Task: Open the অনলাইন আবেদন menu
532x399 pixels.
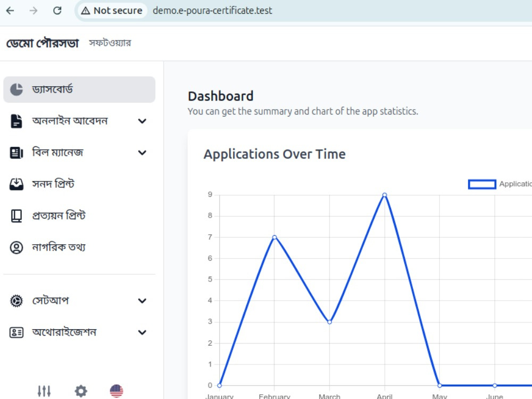Action: [x=79, y=121]
